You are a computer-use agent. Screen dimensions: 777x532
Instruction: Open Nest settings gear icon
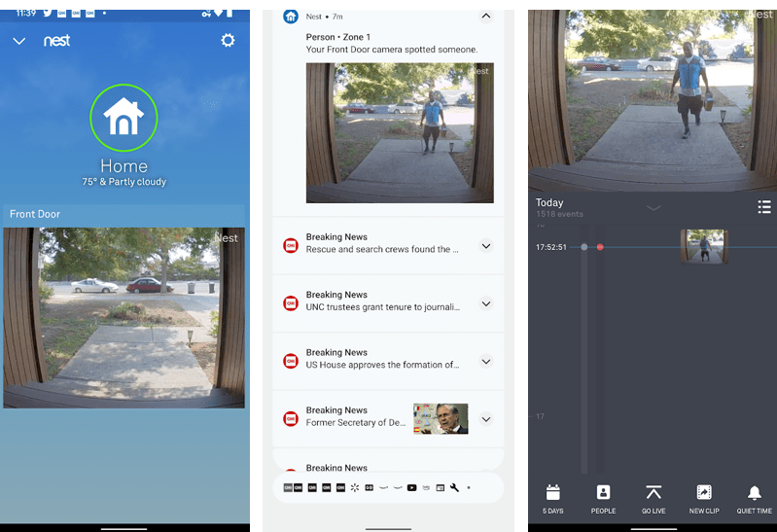coord(228,41)
